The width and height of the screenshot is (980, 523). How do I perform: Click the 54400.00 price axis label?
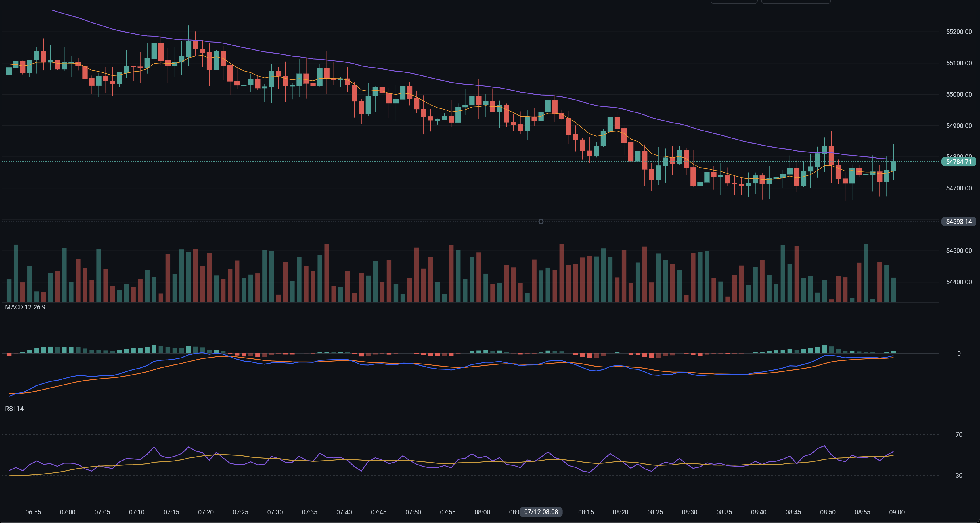point(959,282)
